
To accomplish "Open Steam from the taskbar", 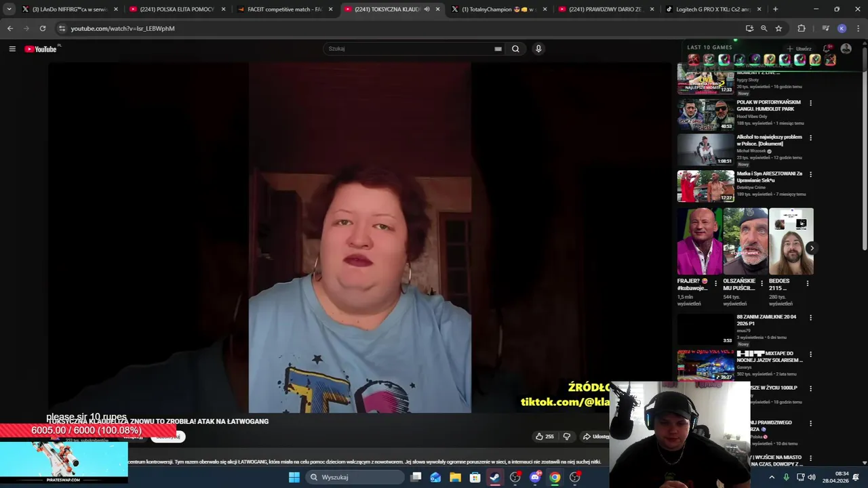I will pos(495,477).
